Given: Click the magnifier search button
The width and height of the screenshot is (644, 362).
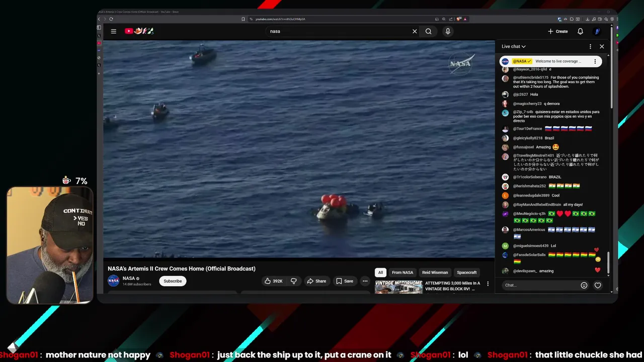Looking at the screenshot, I should pyautogui.click(x=429, y=31).
